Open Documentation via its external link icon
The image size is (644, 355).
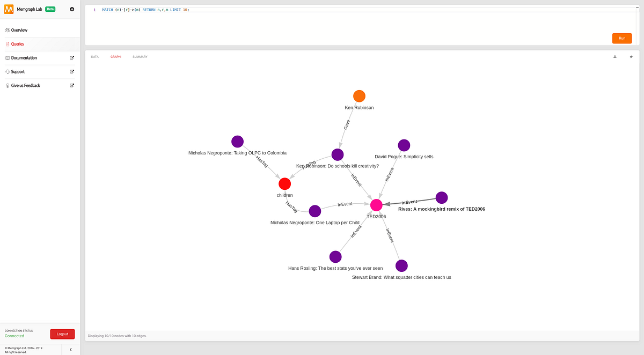(x=72, y=57)
